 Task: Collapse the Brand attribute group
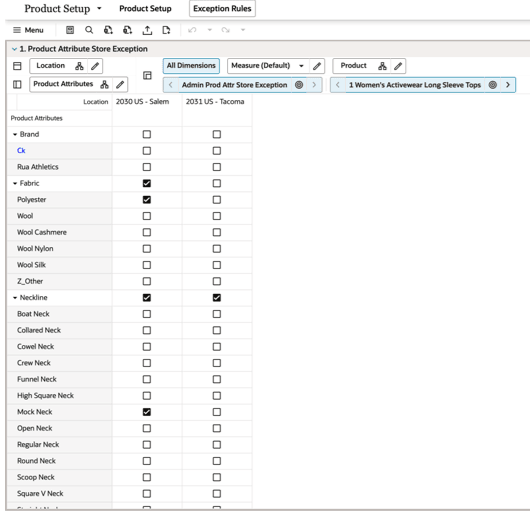point(15,134)
